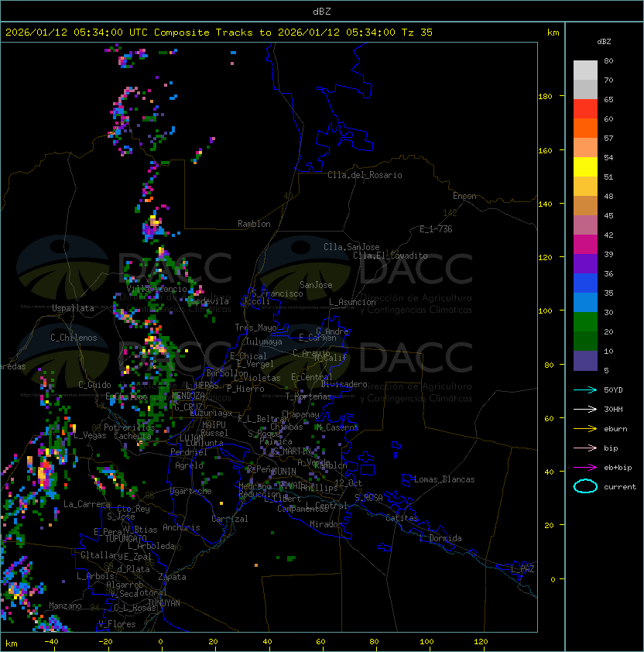
Task: Click the Agrelo label
Action: [x=189, y=465]
